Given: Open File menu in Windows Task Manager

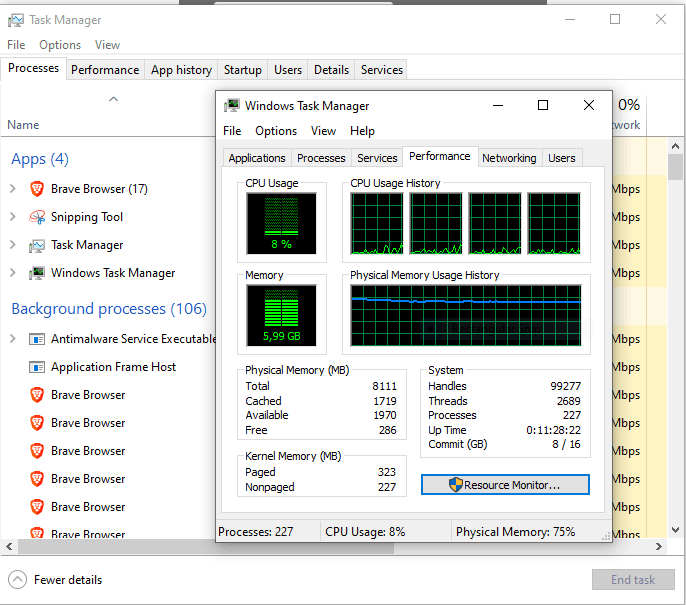Looking at the screenshot, I should pyautogui.click(x=232, y=131).
